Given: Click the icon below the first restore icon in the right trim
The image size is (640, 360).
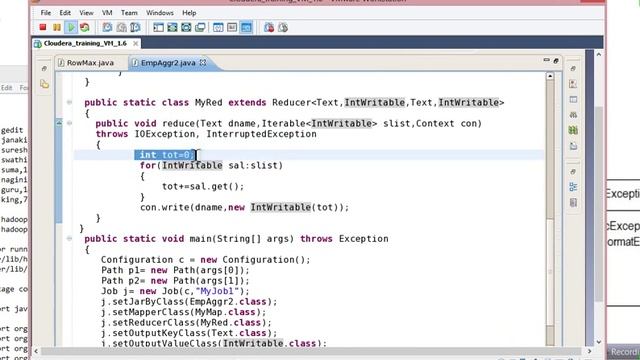Looking at the screenshot, I should pos(573,84).
